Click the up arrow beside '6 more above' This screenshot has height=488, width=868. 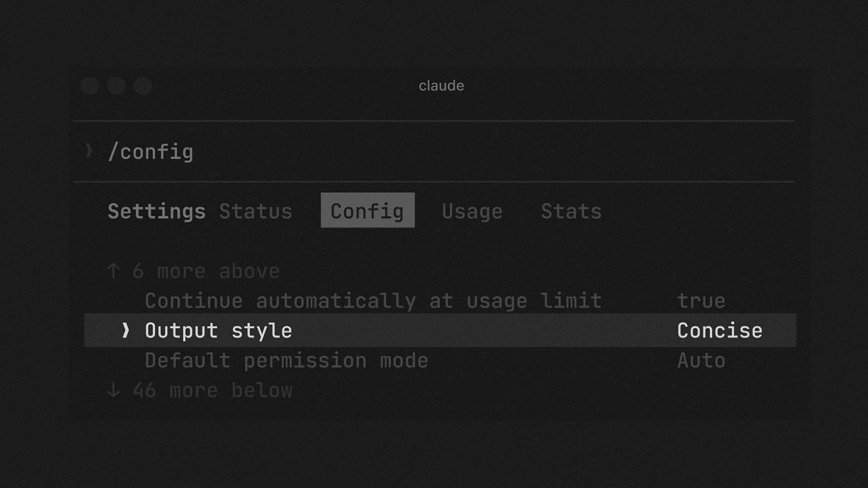click(113, 271)
